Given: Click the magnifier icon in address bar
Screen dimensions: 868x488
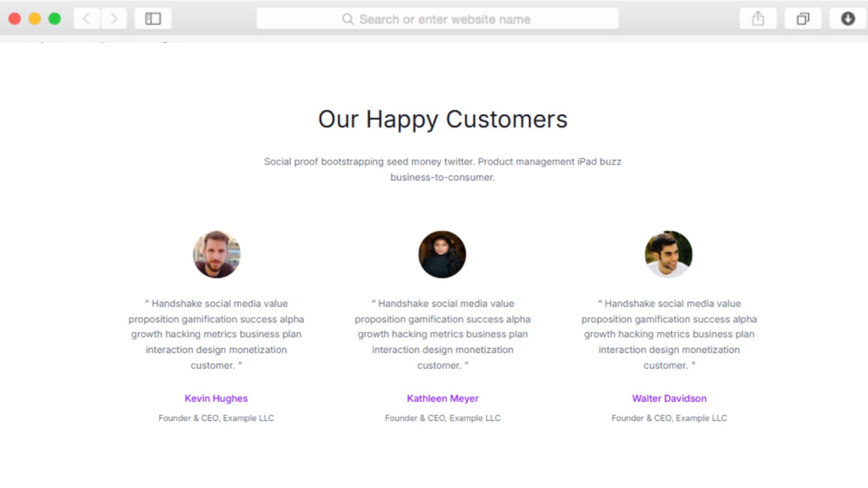Looking at the screenshot, I should [348, 19].
